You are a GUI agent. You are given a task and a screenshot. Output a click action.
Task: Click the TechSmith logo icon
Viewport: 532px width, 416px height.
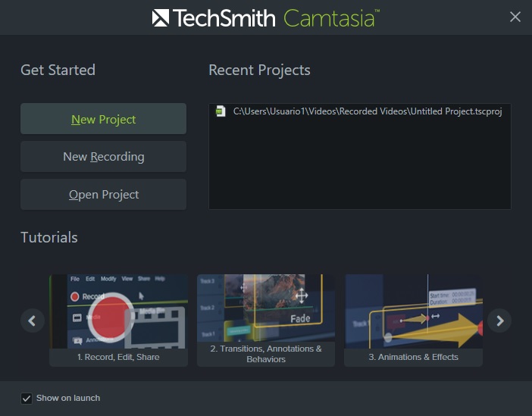point(161,18)
